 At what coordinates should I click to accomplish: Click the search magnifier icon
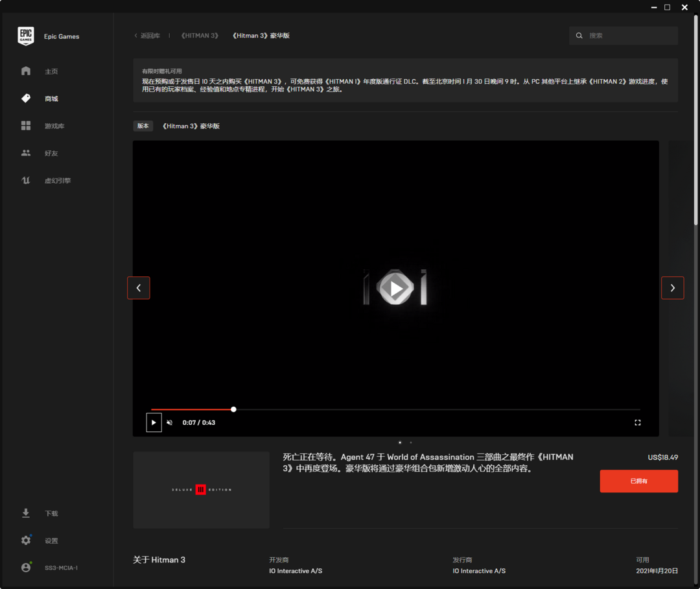[x=579, y=35]
